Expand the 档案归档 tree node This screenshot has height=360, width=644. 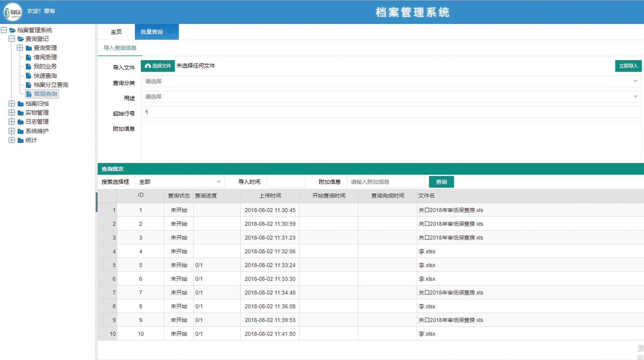12,104
